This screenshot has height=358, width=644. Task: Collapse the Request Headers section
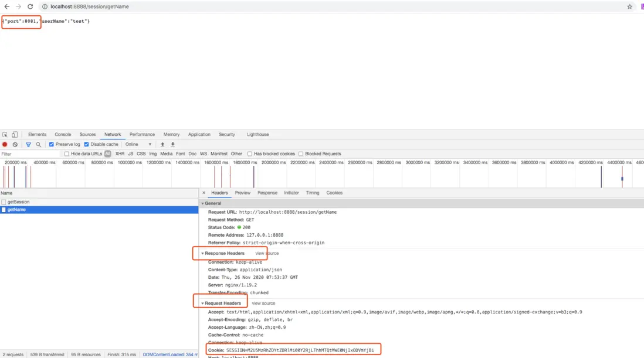[x=202, y=304]
